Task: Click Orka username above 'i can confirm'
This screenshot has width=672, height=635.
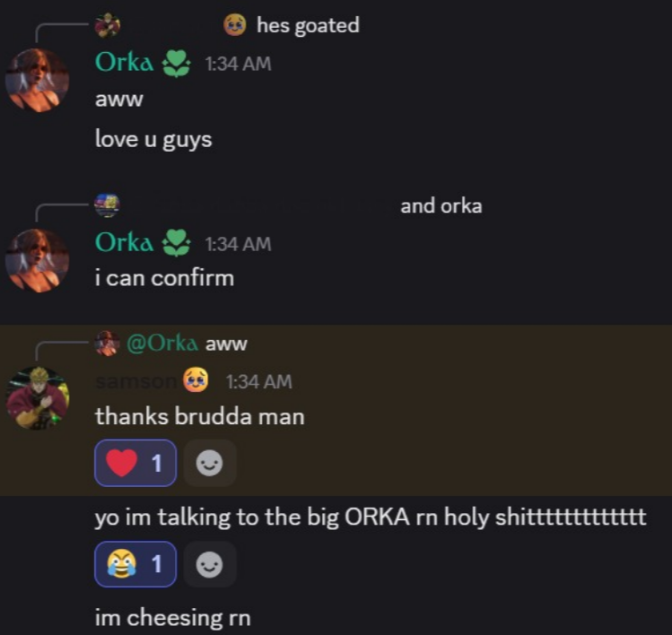Action: (x=124, y=242)
